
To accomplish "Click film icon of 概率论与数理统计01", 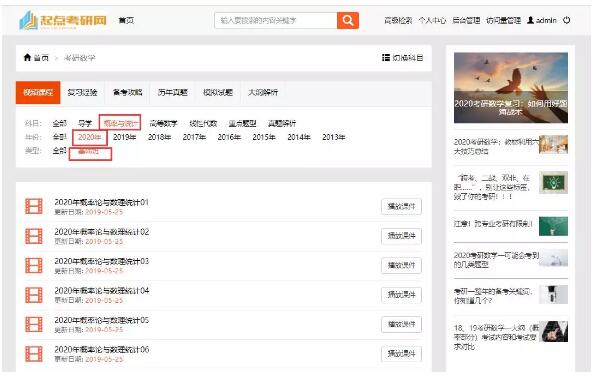I will coord(34,206).
